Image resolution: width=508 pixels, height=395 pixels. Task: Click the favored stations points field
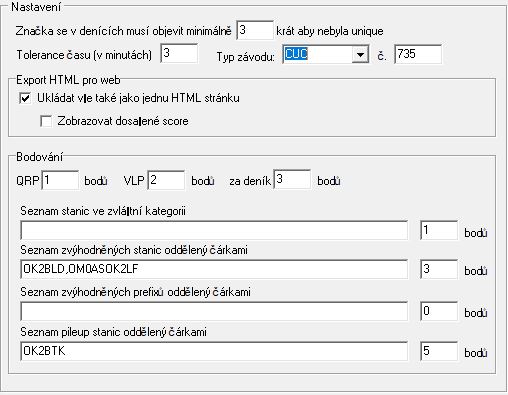pyautogui.click(x=439, y=269)
